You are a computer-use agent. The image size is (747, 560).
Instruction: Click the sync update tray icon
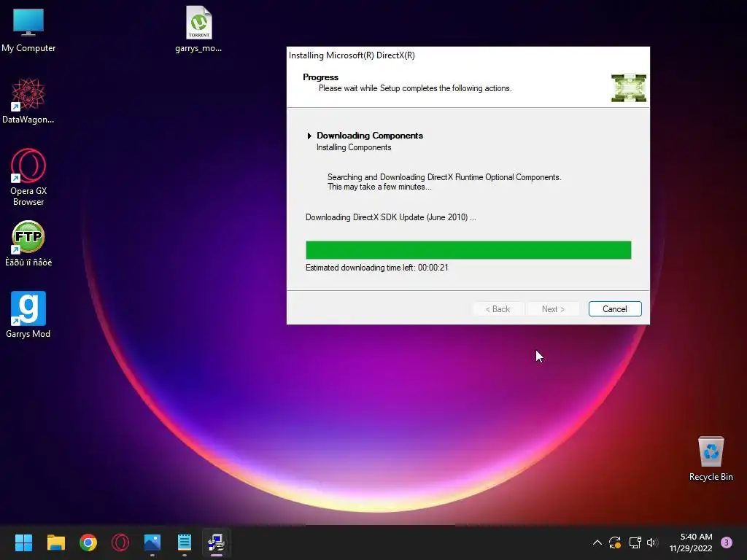tap(615, 542)
